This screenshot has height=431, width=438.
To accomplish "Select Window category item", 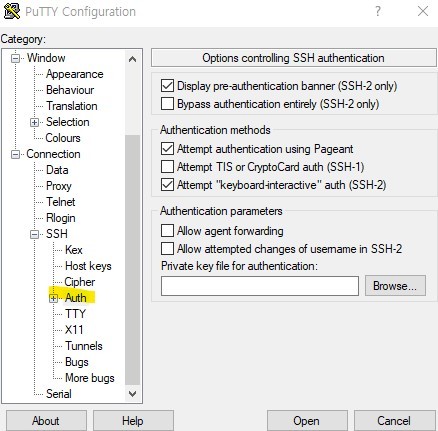I will click(46, 58).
